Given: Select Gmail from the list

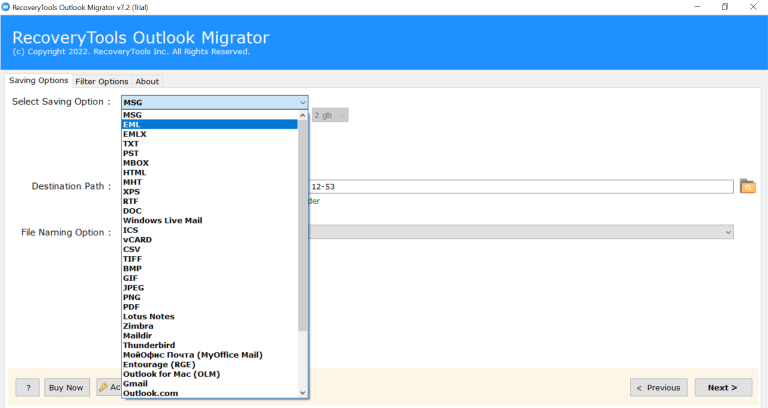Looking at the screenshot, I should (x=210, y=384).
